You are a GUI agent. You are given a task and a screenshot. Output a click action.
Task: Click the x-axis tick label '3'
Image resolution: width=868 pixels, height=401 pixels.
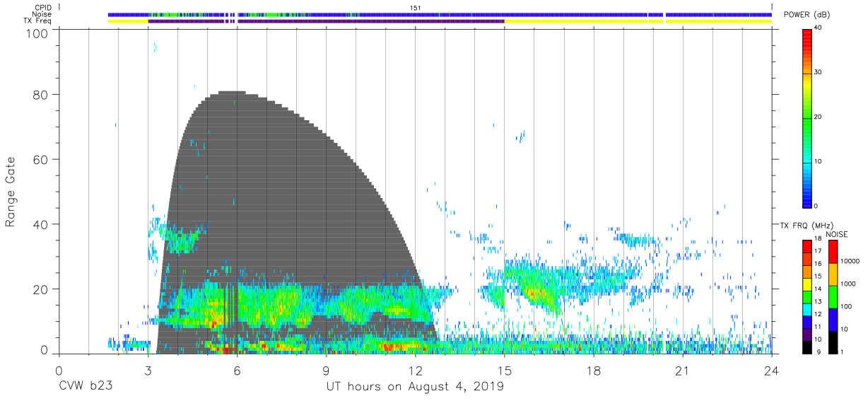(148, 372)
